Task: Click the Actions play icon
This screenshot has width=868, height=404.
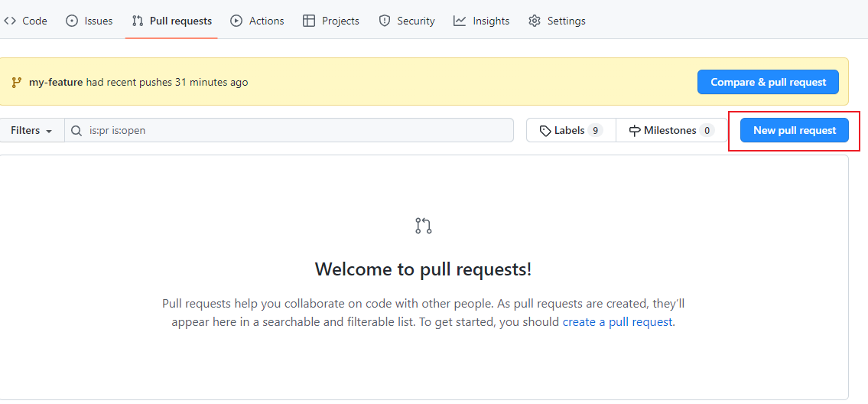Action: pos(236,21)
